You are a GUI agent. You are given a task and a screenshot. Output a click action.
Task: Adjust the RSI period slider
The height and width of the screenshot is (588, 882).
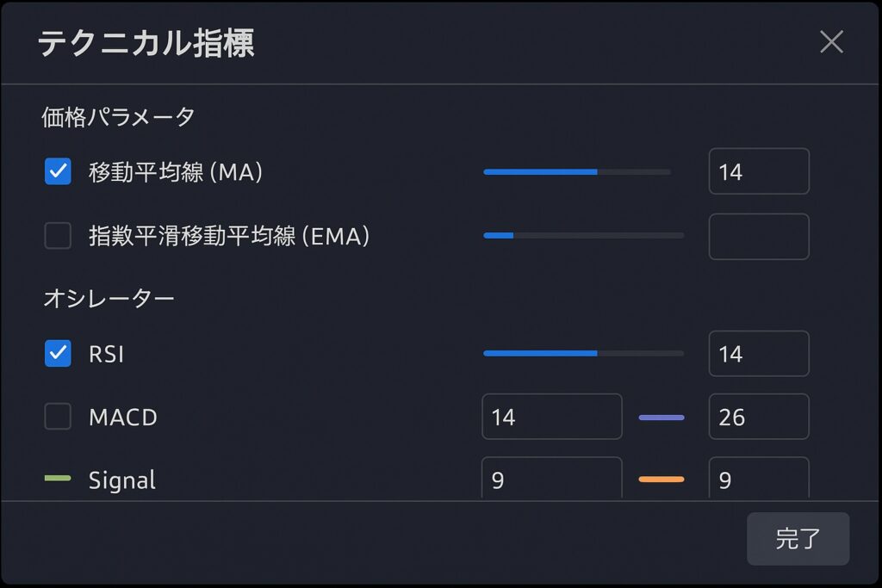tap(583, 354)
